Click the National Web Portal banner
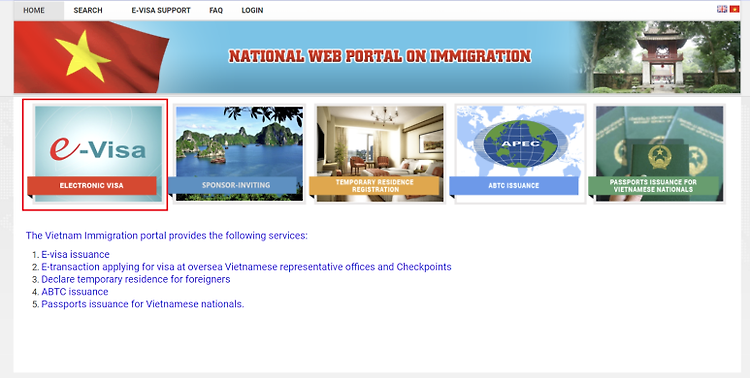The image size is (750, 378). 377,56
